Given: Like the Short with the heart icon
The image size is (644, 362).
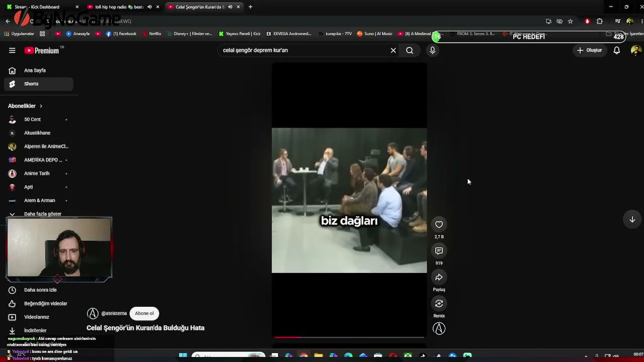Looking at the screenshot, I should click(439, 225).
